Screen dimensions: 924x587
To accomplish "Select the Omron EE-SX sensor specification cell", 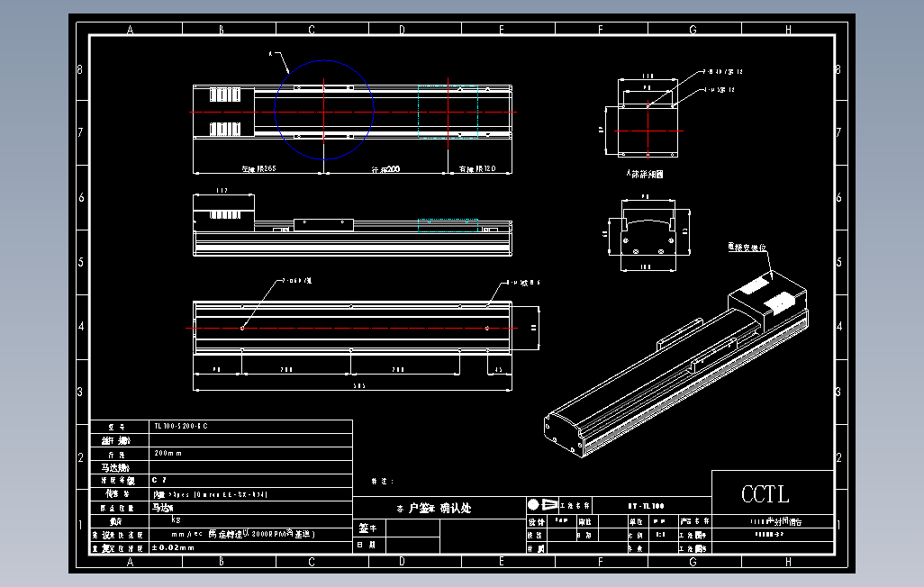I will click(250, 494).
